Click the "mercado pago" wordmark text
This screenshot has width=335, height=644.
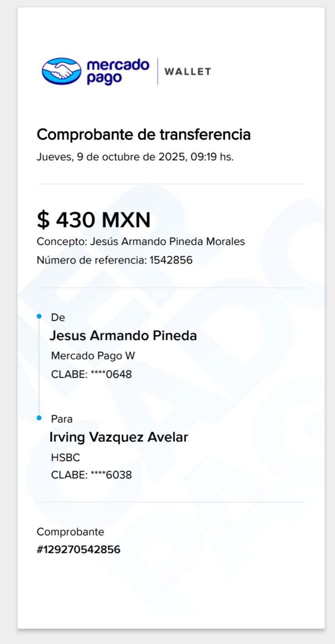(118, 71)
